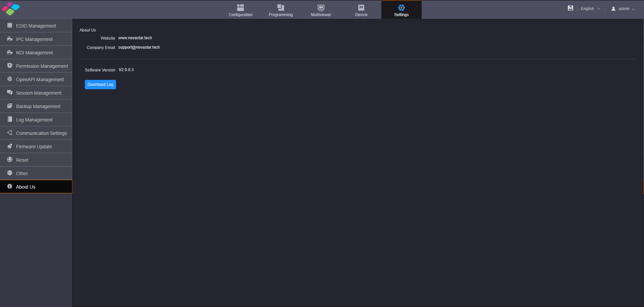Open the OpenAPI Management entry
This screenshot has width=644, height=307.
[x=36, y=79]
